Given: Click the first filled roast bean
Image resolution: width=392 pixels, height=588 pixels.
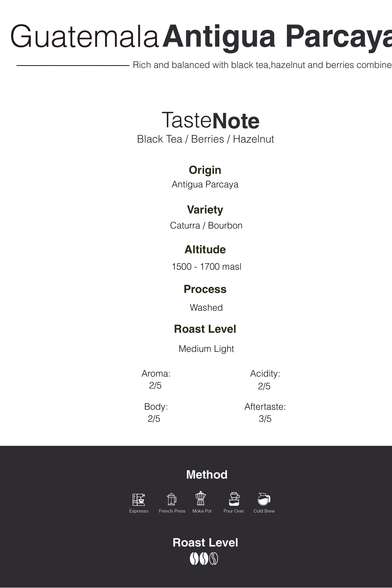Looking at the screenshot, I should point(194,559).
